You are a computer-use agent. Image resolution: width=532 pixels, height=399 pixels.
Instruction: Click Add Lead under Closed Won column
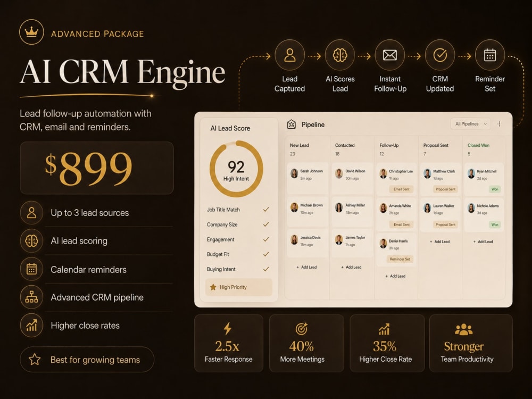pyautogui.click(x=483, y=242)
